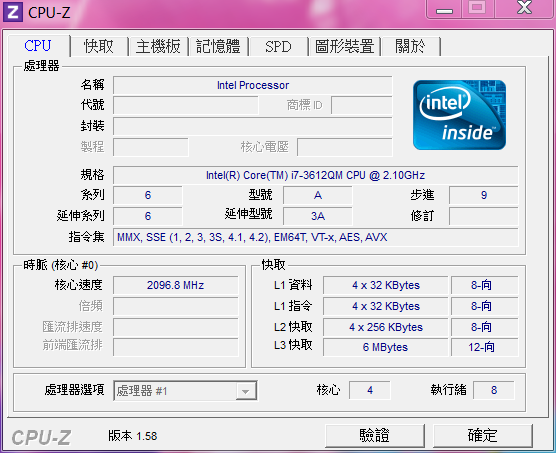Screen dimensions: 556x453
Task: Click the 核心速度 value 2096.8 MHz
Action: pos(176,285)
